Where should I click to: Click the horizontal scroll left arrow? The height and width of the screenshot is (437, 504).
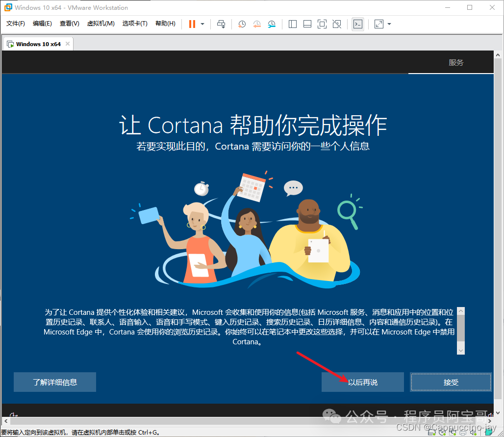(6, 421)
